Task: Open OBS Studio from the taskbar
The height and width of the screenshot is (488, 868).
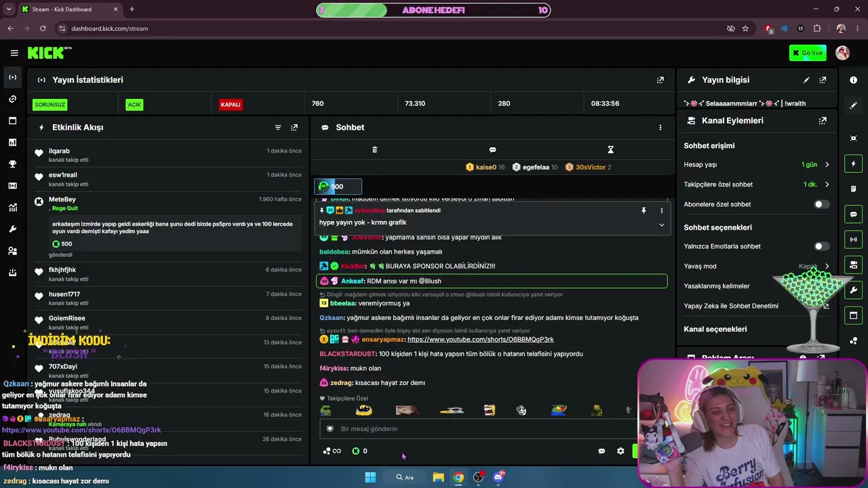Action: tap(479, 477)
